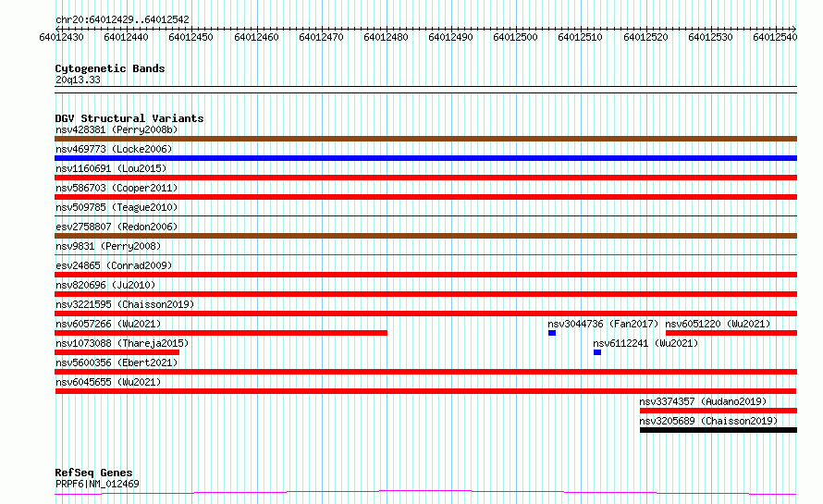Click the black bar under nsv3205689

[x=719, y=430]
